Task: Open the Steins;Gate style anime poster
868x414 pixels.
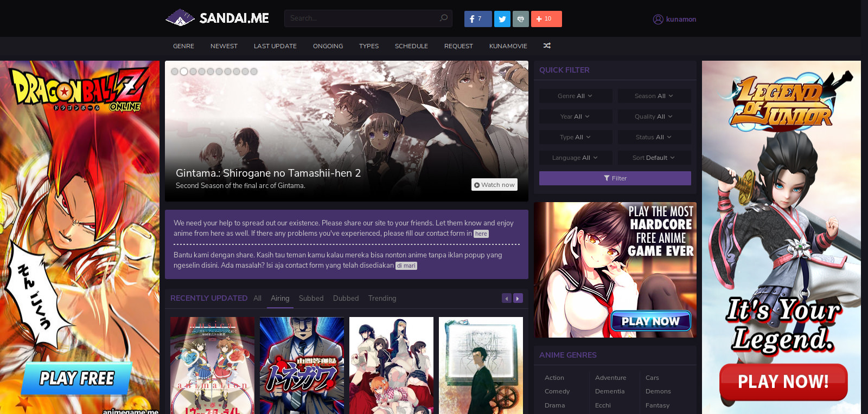Action: coord(481,366)
